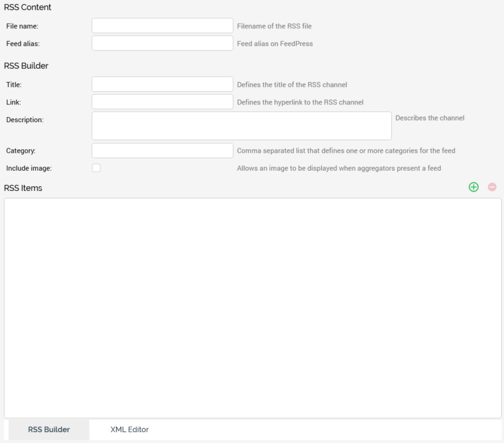Image resolution: width=504 pixels, height=443 pixels.
Task: Focus the Category input box
Action: pos(162,151)
